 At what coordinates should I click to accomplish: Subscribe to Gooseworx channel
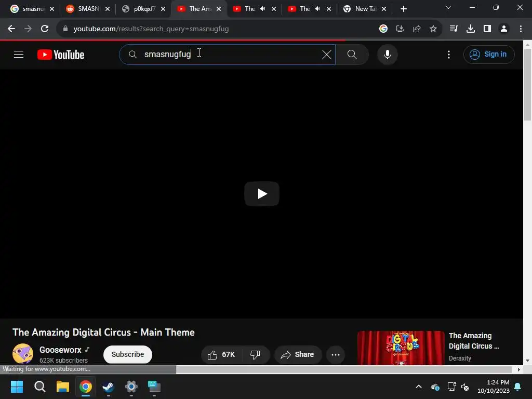pyautogui.click(x=128, y=354)
